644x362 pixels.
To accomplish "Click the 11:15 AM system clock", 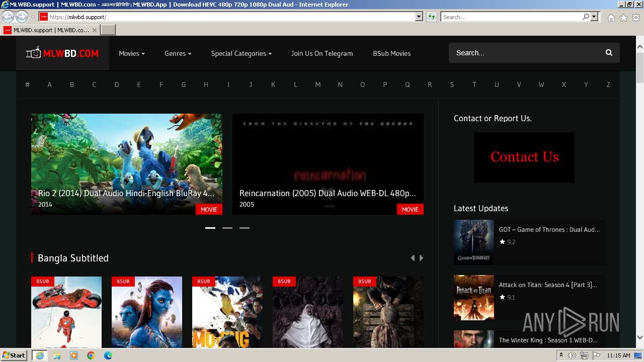I will click(x=618, y=355).
